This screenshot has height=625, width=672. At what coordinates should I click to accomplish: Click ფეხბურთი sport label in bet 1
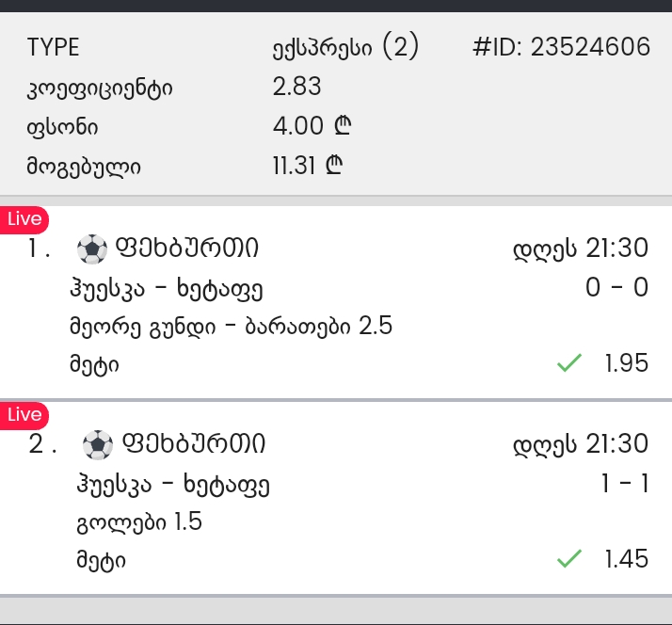pos(187,248)
